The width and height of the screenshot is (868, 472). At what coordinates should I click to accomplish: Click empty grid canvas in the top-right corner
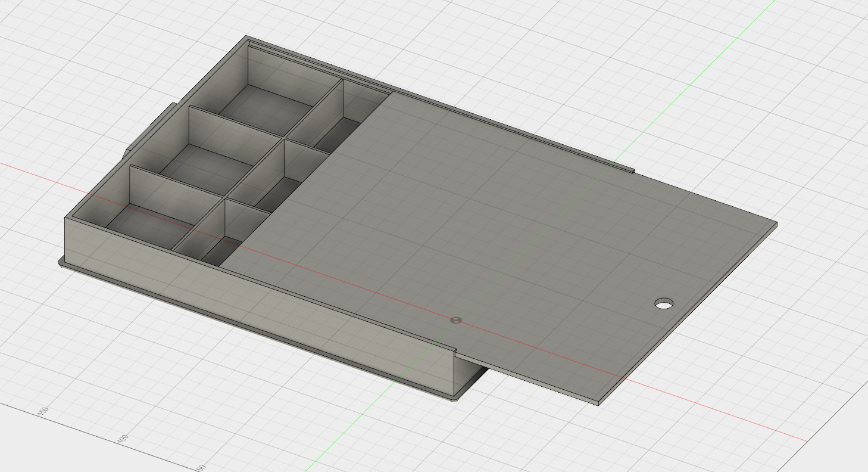(x=822, y=36)
